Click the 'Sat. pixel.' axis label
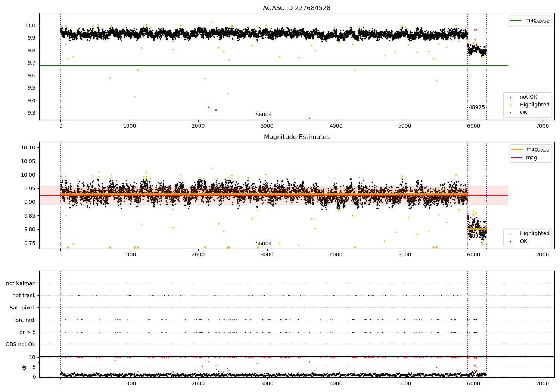 coord(23,308)
